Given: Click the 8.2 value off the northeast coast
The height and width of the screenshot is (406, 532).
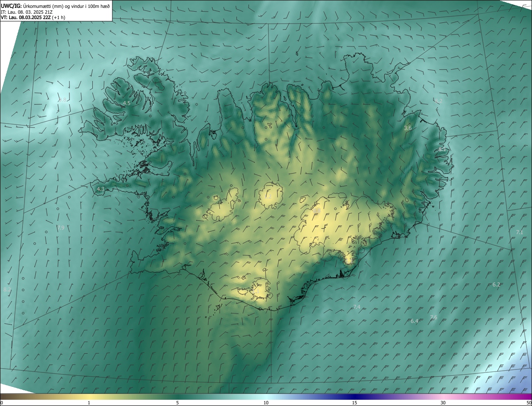Looking at the screenshot, I should (438, 101).
